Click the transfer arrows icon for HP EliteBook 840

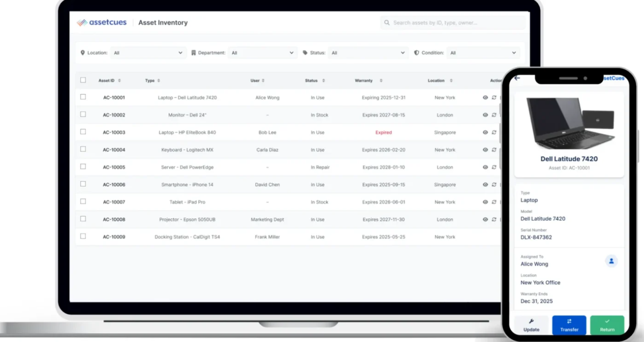pyautogui.click(x=494, y=132)
